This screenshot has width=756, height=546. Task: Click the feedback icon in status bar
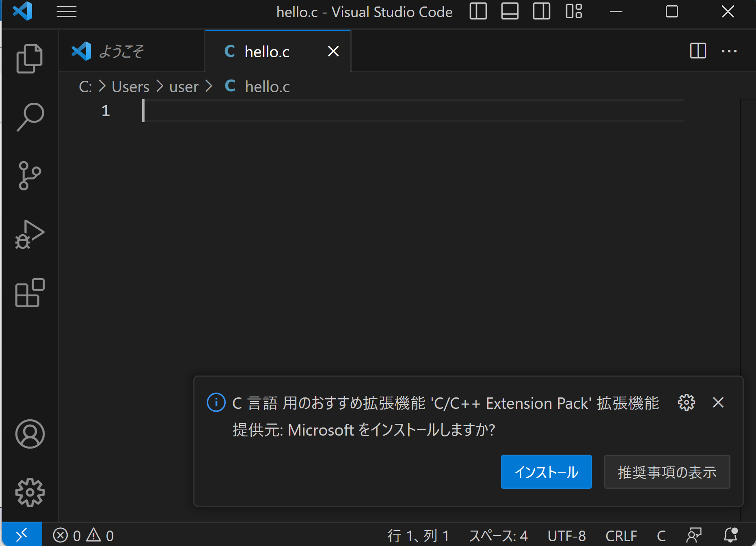pyautogui.click(x=694, y=535)
